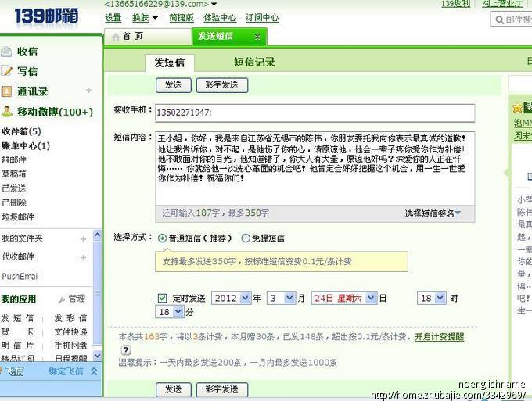Click sidebar scrollbar up arrow
The height and width of the screenshot is (401, 532).
click(97, 235)
